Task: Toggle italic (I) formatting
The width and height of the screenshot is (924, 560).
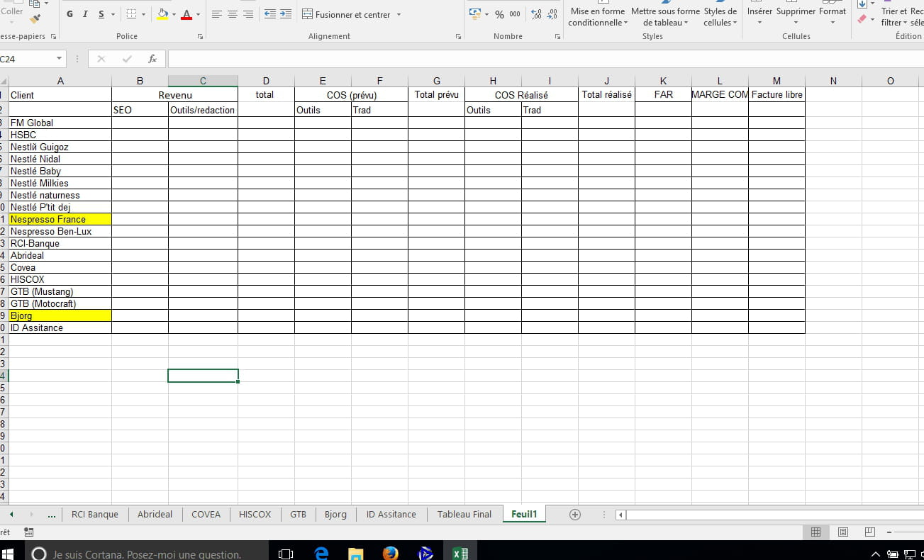Action: click(85, 14)
